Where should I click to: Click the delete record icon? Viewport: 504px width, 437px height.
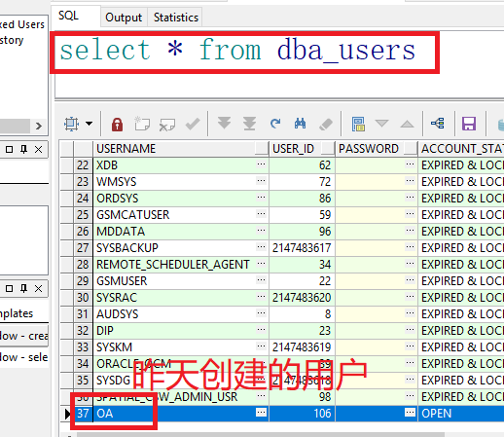click(167, 125)
